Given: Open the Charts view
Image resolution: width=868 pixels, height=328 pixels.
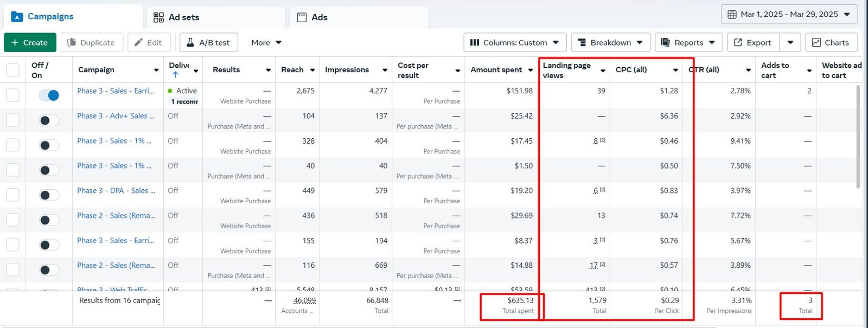Looking at the screenshot, I should click(x=831, y=42).
